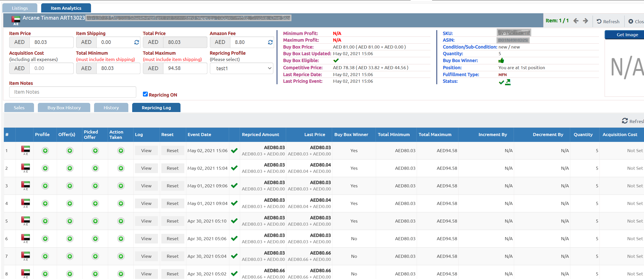Click the Item Shipping refresh icon

137,42
